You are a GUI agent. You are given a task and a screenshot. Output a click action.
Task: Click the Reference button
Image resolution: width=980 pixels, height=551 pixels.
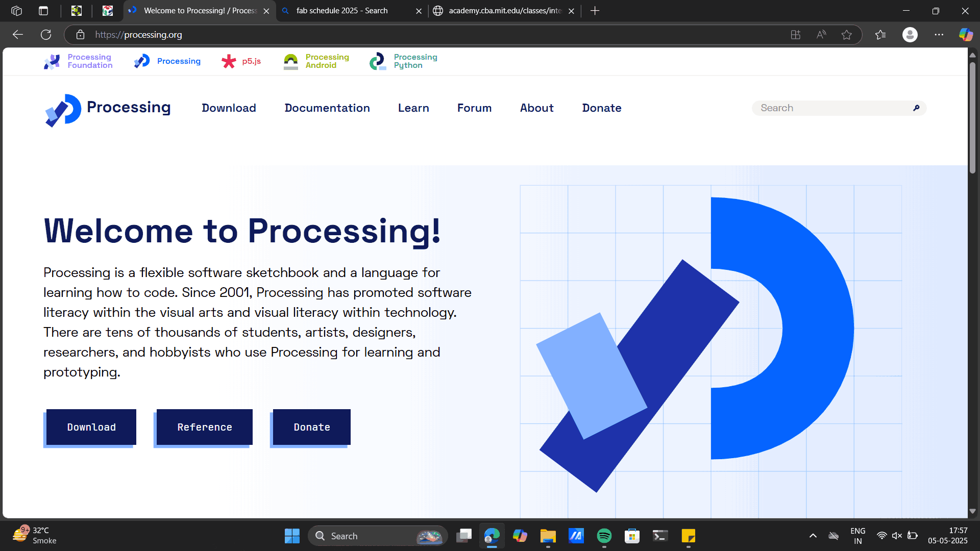(204, 428)
